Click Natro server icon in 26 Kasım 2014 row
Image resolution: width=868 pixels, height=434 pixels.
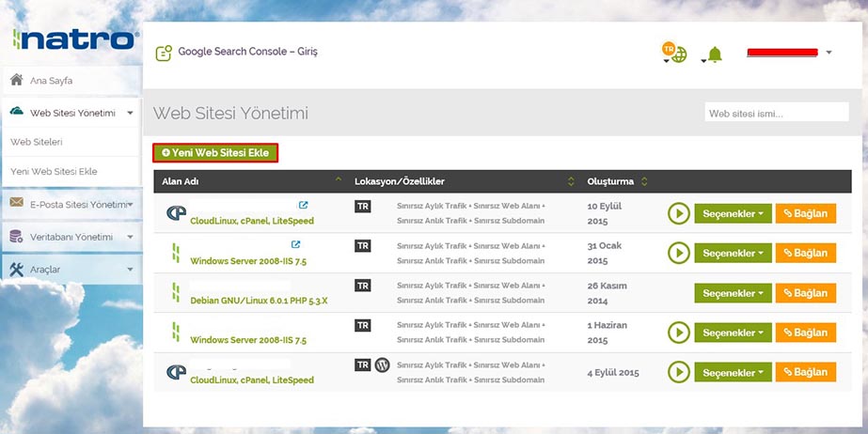click(x=176, y=293)
